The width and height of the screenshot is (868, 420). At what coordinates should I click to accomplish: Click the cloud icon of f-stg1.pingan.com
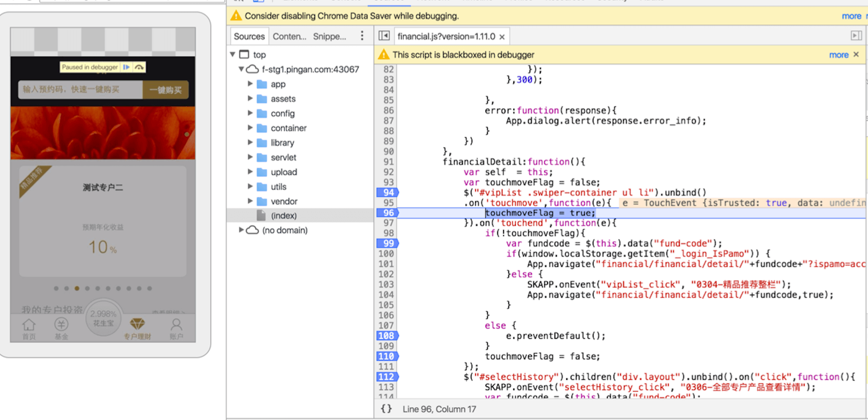tap(252, 69)
